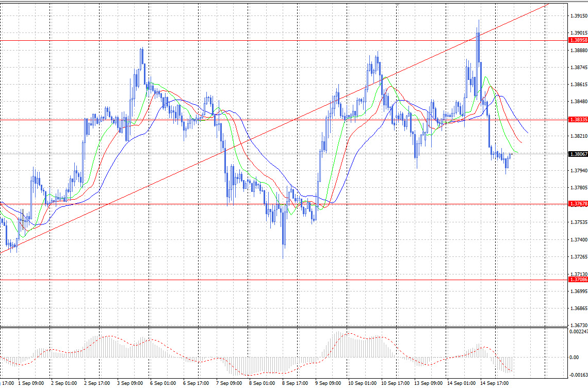The image size is (588, 389).
Task: Click the 1.38615 price scale value
Action: click(579, 85)
